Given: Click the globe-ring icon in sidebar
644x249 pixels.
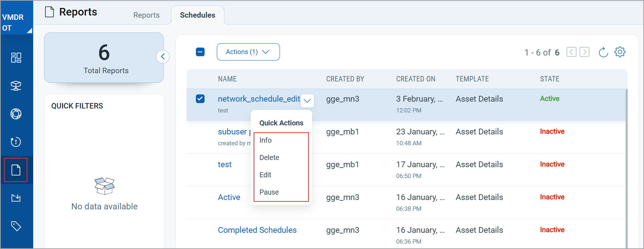Looking at the screenshot, I should 16,114.
